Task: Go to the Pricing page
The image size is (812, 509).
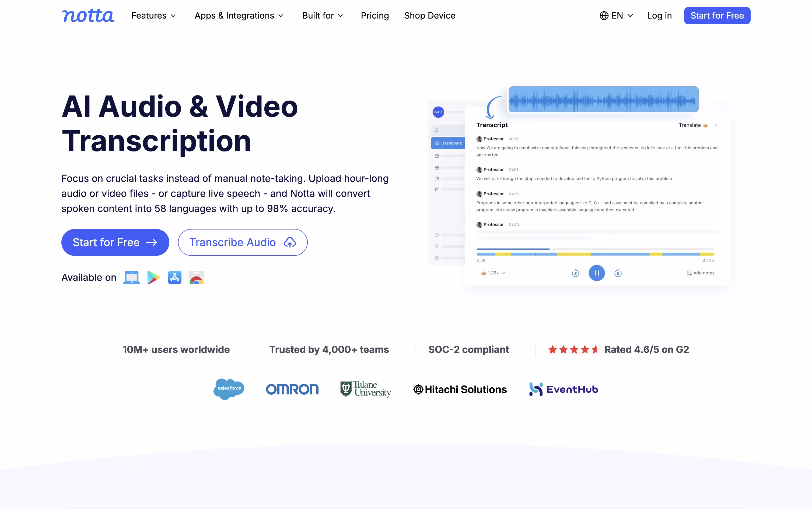Action: coord(374,16)
